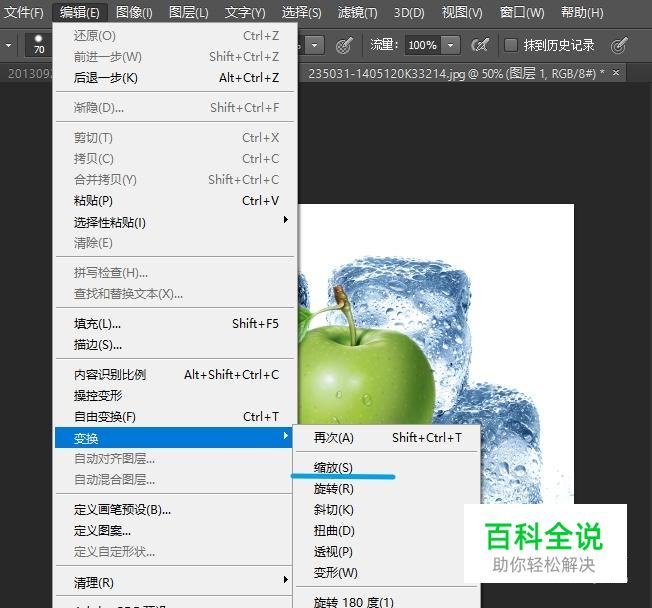Choose 自由变换(F) menu item
This screenshot has width=652, height=608.
point(176,416)
